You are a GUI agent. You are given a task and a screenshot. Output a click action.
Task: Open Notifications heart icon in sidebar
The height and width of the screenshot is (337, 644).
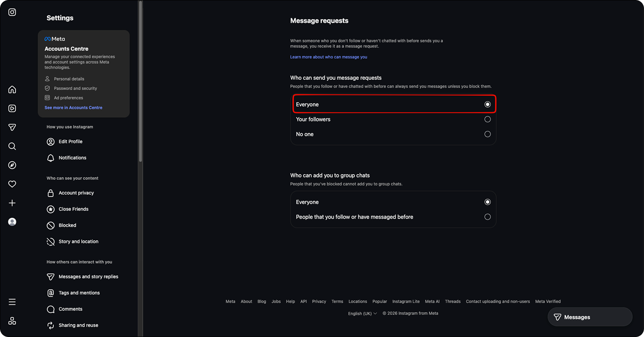[12, 184]
